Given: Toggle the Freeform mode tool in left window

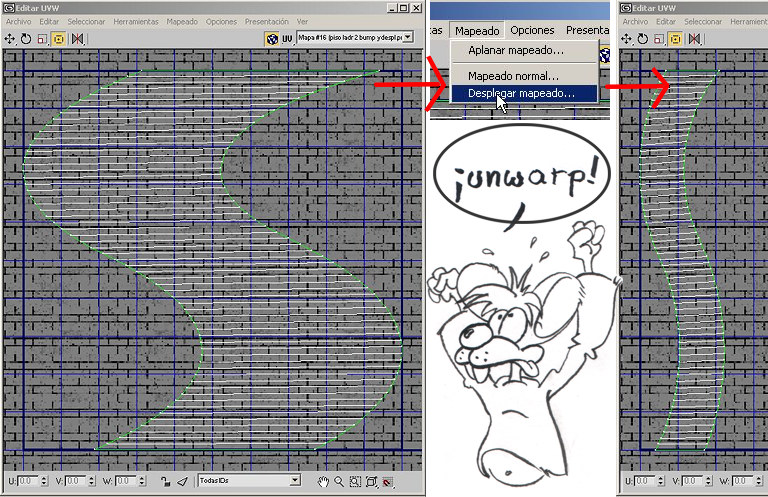Looking at the screenshot, I should 59,39.
